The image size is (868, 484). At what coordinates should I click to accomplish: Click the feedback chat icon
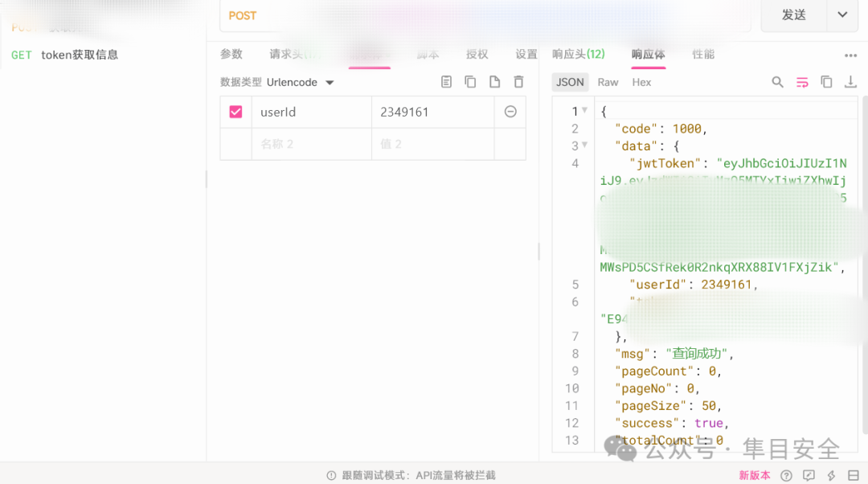pyautogui.click(x=809, y=476)
